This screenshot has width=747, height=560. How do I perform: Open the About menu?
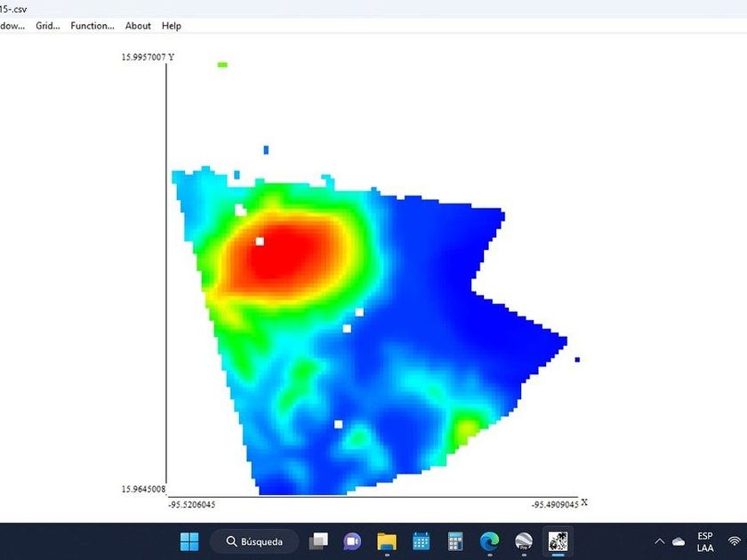coord(138,26)
